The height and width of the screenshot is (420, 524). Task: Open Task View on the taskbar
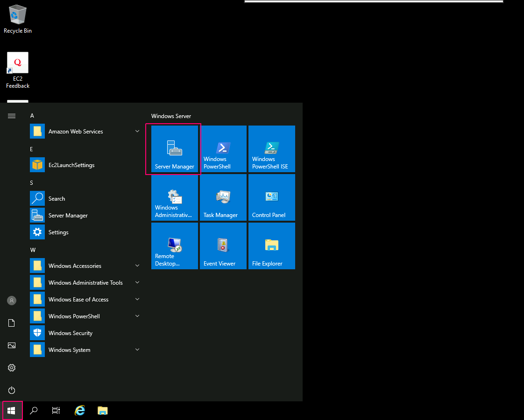(x=56, y=411)
